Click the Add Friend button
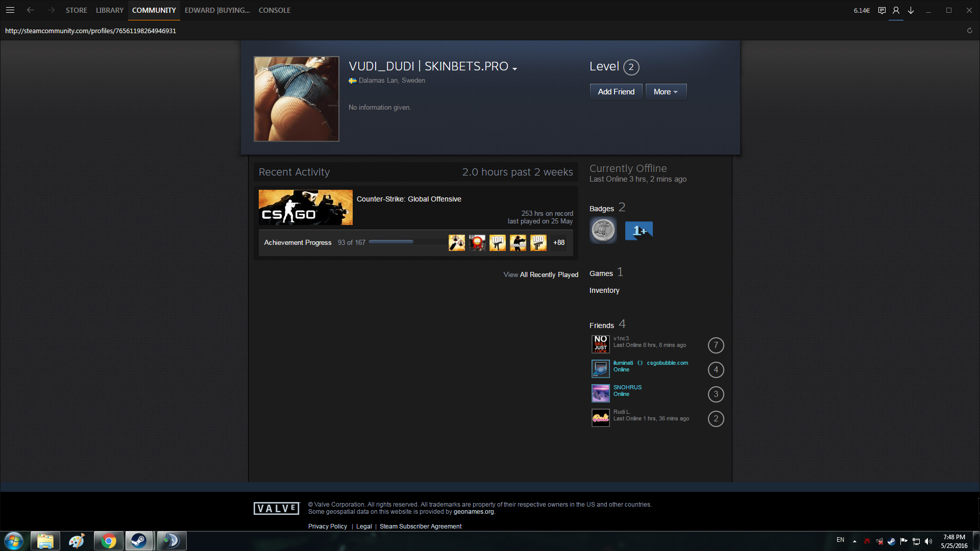Viewport: 980px width, 551px height. pos(616,92)
